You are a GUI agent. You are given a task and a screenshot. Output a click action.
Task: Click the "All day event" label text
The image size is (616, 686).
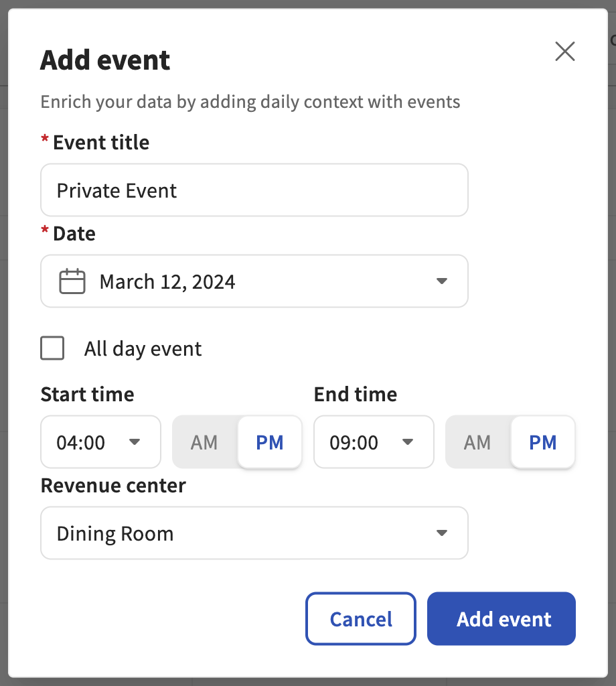(x=143, y=349)
